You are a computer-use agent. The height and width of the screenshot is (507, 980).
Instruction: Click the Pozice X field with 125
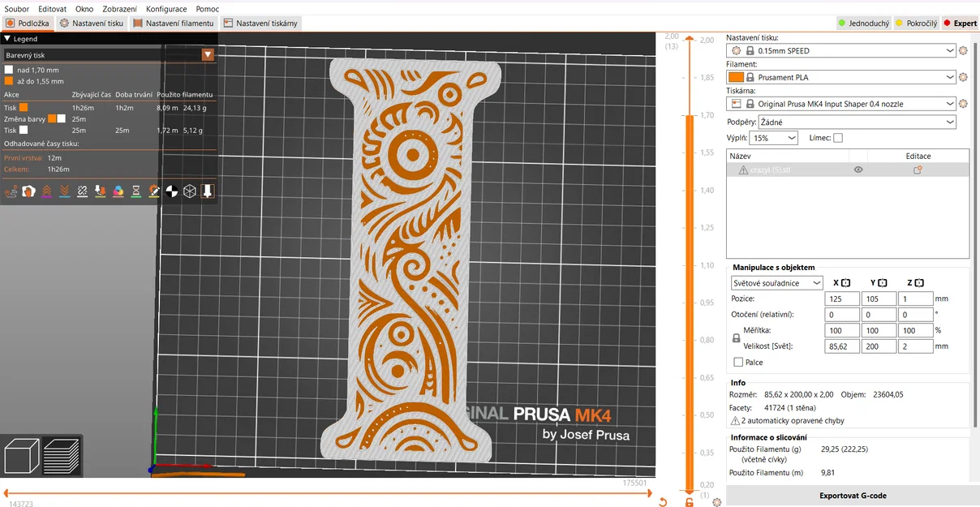[x=843, y=299]
